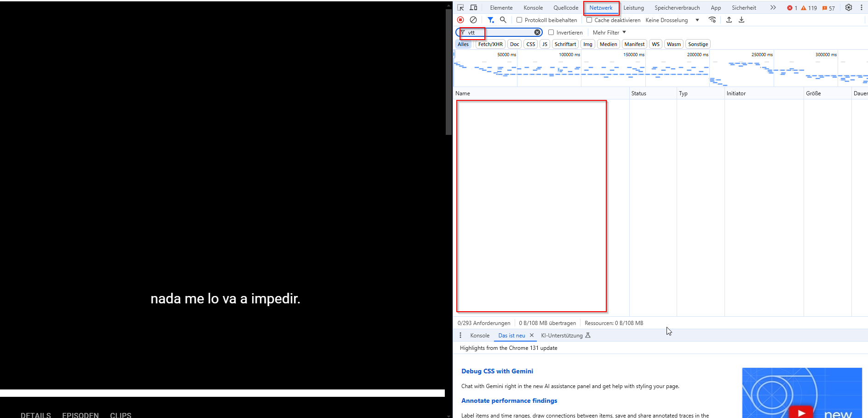Clear the vtt filter text with X
Viewport: 868px width, 418px height.
pos(537,32)
